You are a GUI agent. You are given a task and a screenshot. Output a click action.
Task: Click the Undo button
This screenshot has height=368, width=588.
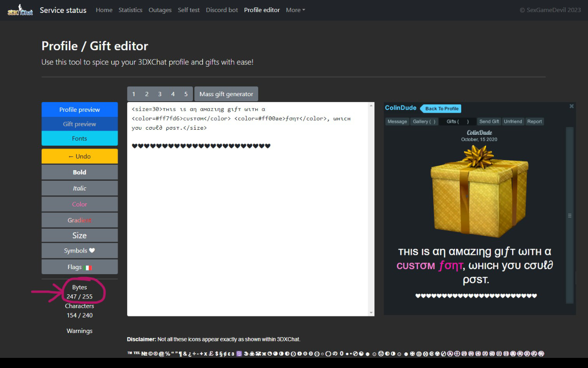click(x=79, y=156)
